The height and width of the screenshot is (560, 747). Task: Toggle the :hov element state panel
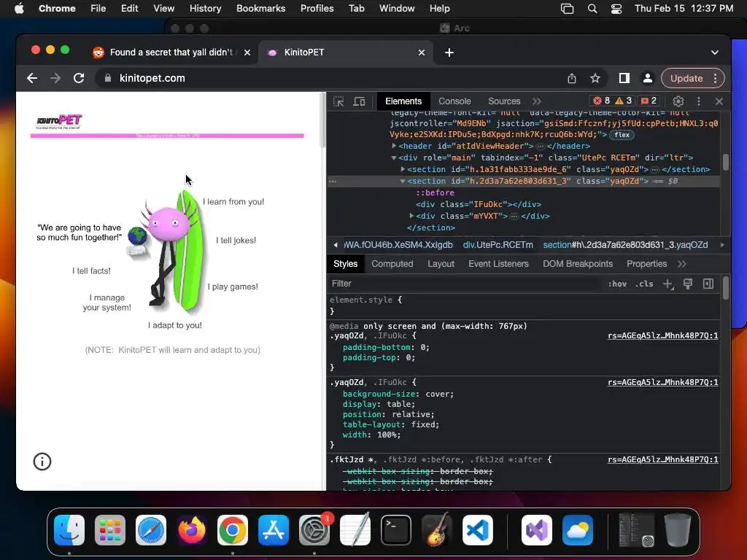tap(617, 284)
